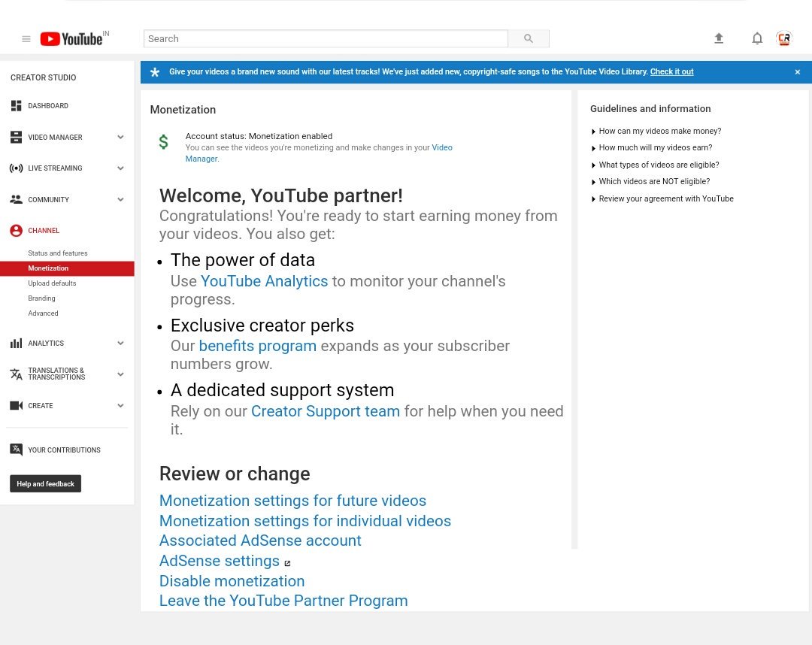The image size is (812, 645).
Task: Open Creator Support team link
Action: click(326, 411)
